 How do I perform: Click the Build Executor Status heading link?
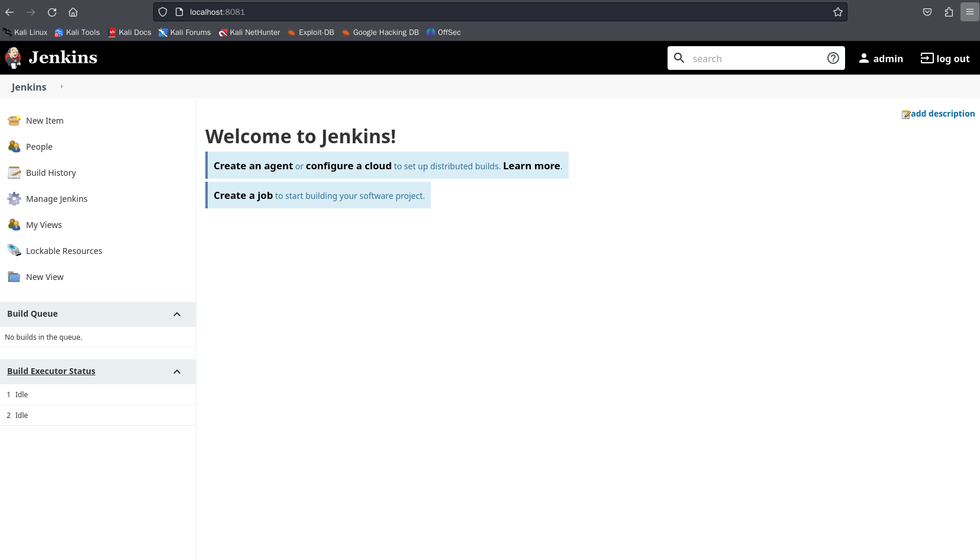pyautogui.click(x=51, y=371)
